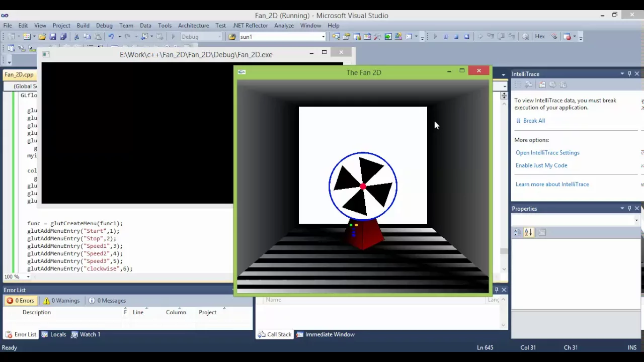Viewport: 644px width, 362px height.
Task: Open the Properties object selector dropdown
Action: (x=636, y=220)
